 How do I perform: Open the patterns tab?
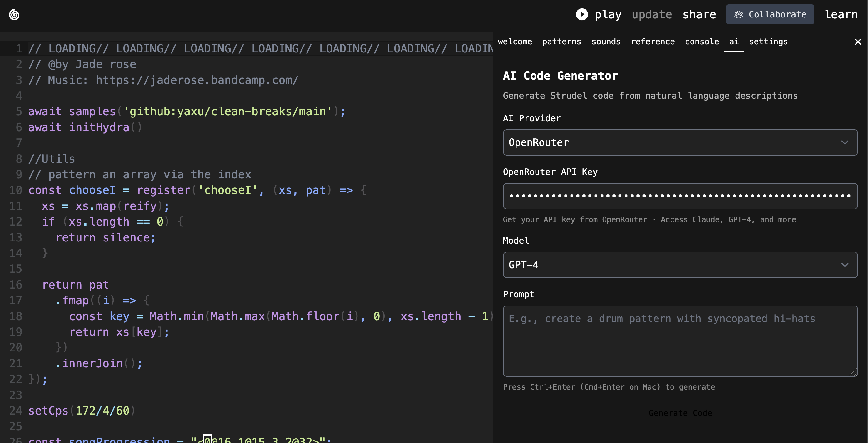pos(561,42)
